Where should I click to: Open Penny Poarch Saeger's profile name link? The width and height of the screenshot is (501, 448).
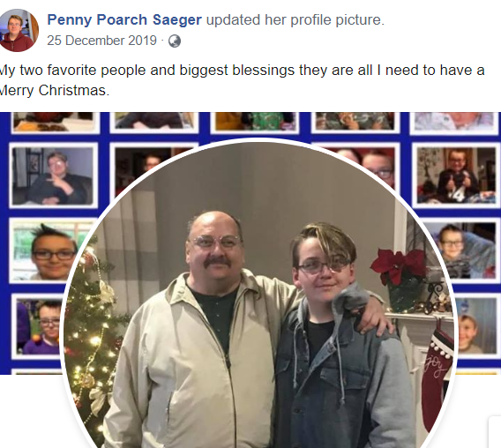tap(124, 19)
